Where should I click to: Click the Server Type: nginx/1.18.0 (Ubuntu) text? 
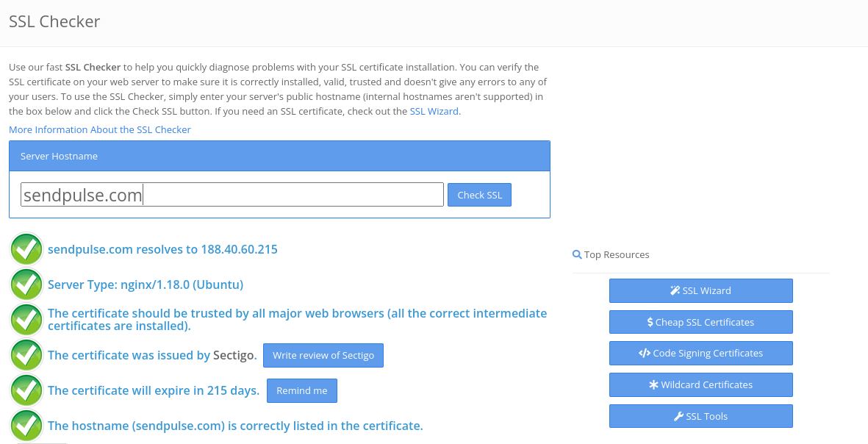146,284
